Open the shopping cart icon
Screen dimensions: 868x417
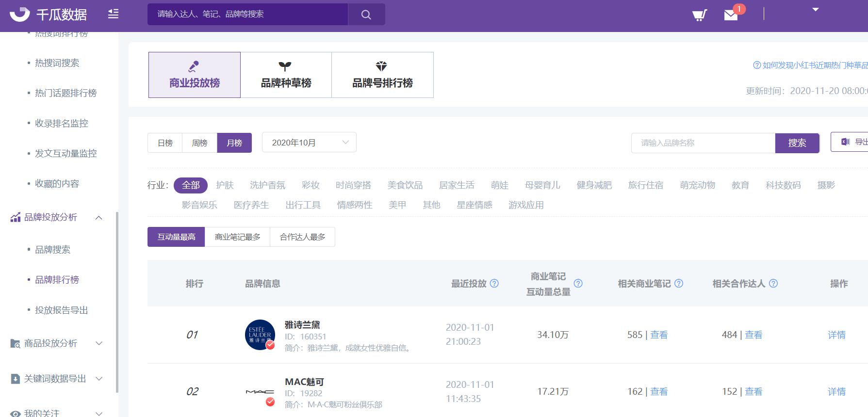[699, 15]
